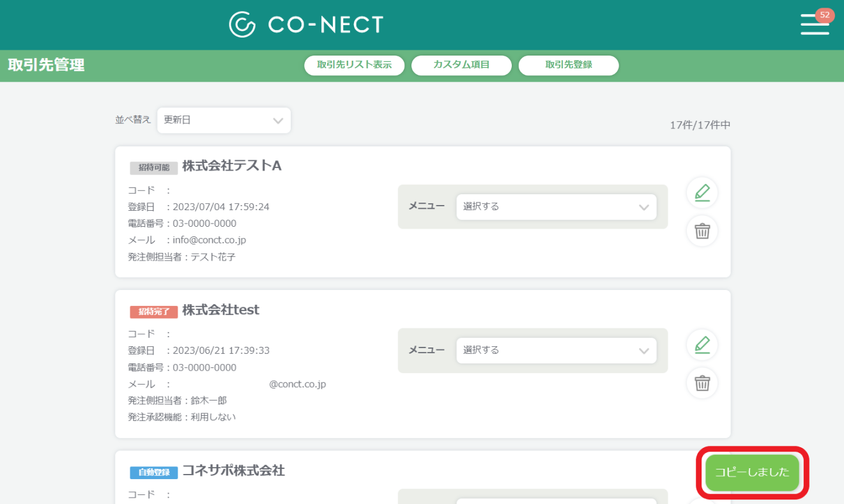Image resolution: width=844 pixels, height=504 pixels.
Task: Click カスタム項目 button
Action: click(461, 65)
